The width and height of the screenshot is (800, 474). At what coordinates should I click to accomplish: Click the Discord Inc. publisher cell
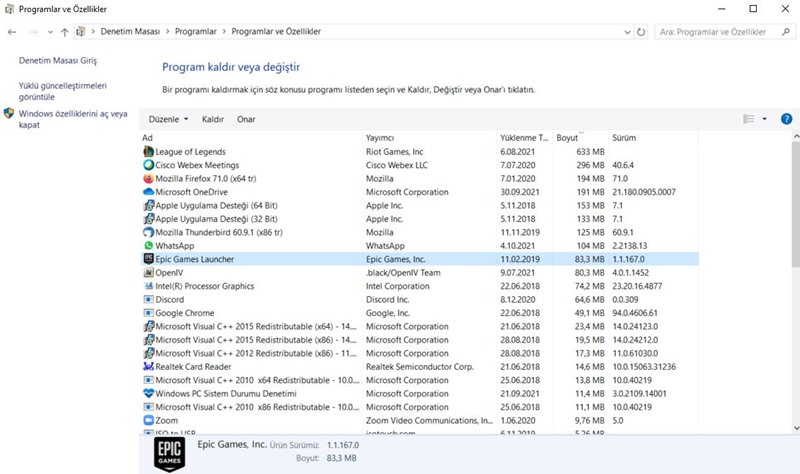point(387,300)
